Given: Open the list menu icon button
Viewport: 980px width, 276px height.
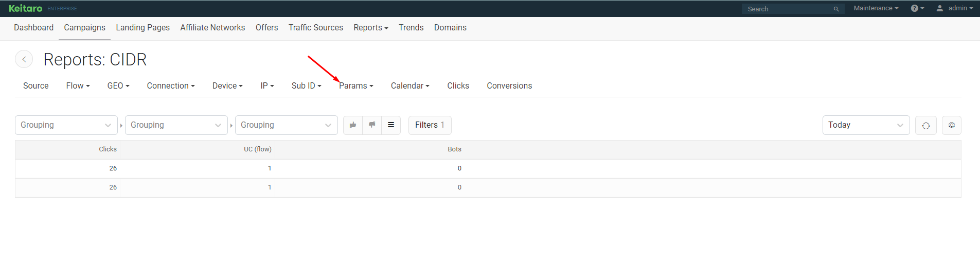Looking at the screenshot, I should [391, 125].
